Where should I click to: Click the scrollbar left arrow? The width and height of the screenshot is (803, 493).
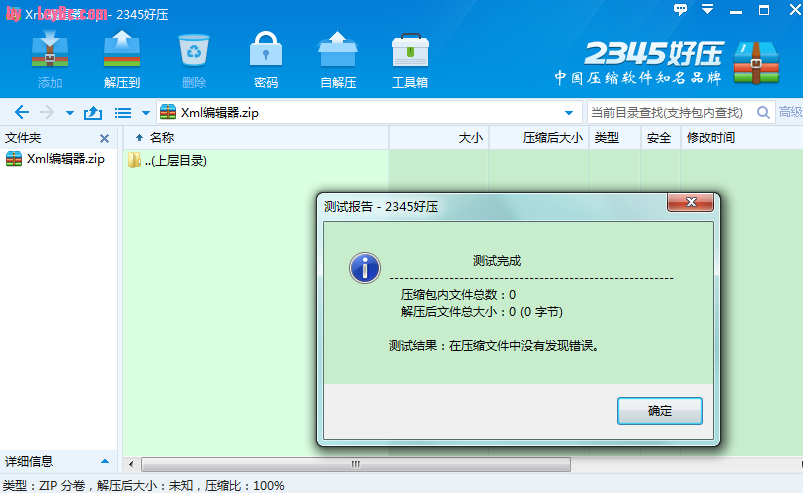pyautogui.click(x=131, y=464)
